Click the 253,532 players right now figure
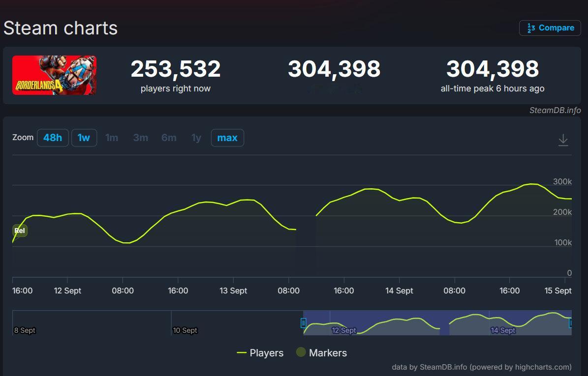This screenshot has height=376, width=588. [x=176, y=69]
